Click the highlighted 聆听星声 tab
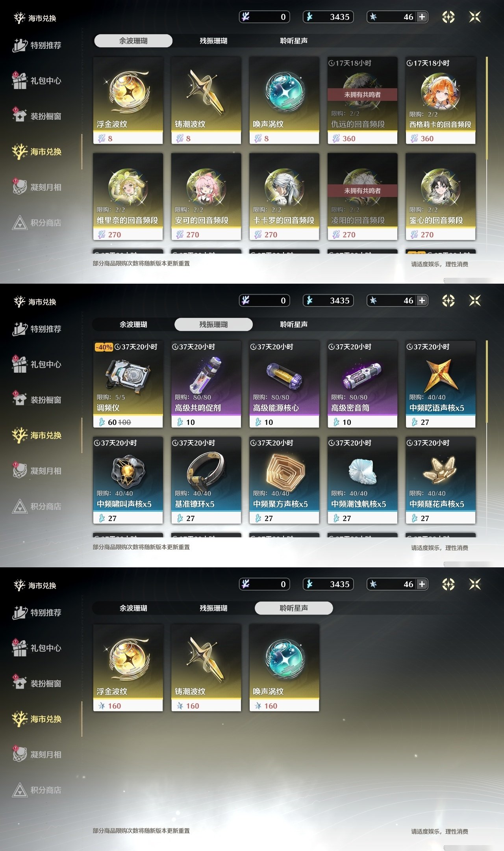This screenshot has height=851, width=504. (x=294, y=608)
